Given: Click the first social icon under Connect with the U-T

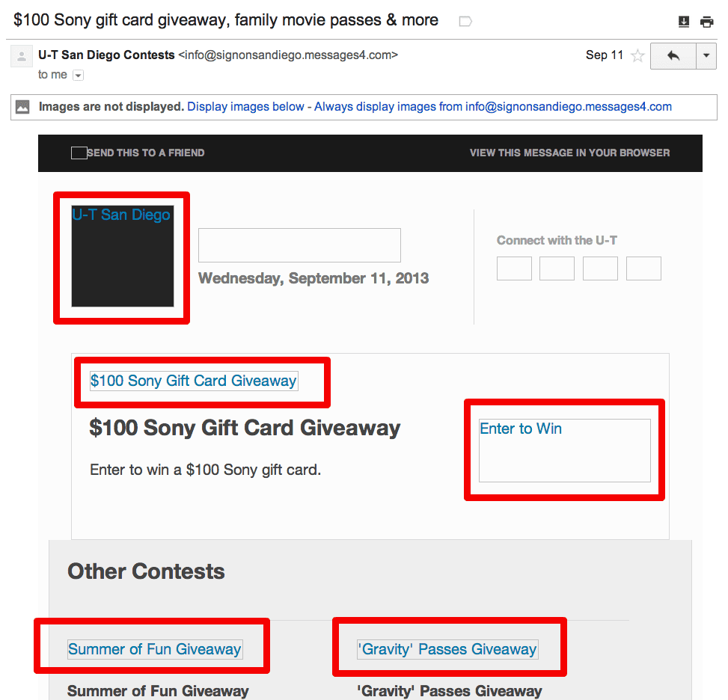Looking at the screenshot, I should (514, 268).
